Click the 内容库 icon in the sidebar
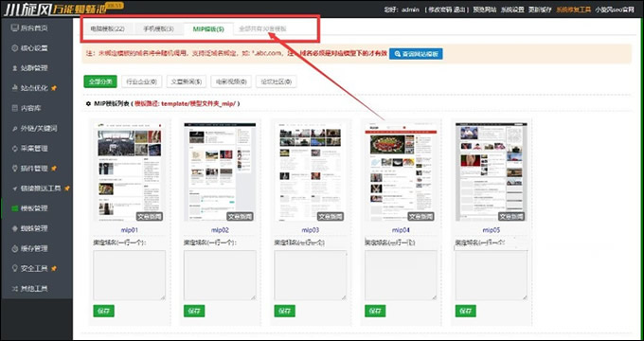 (15, 109)
